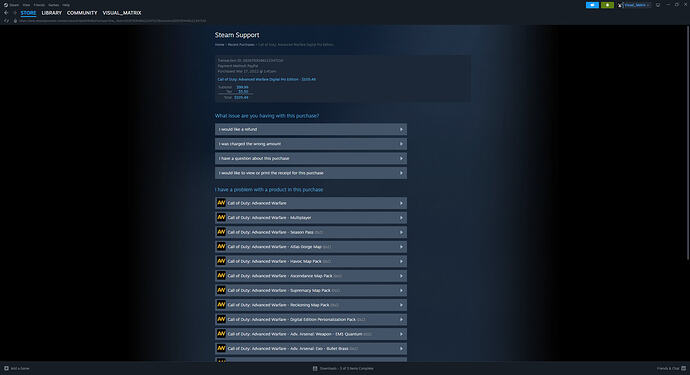Screen dimensions: 690x375
Task: Go back with the back arrow
Action: 6,13
